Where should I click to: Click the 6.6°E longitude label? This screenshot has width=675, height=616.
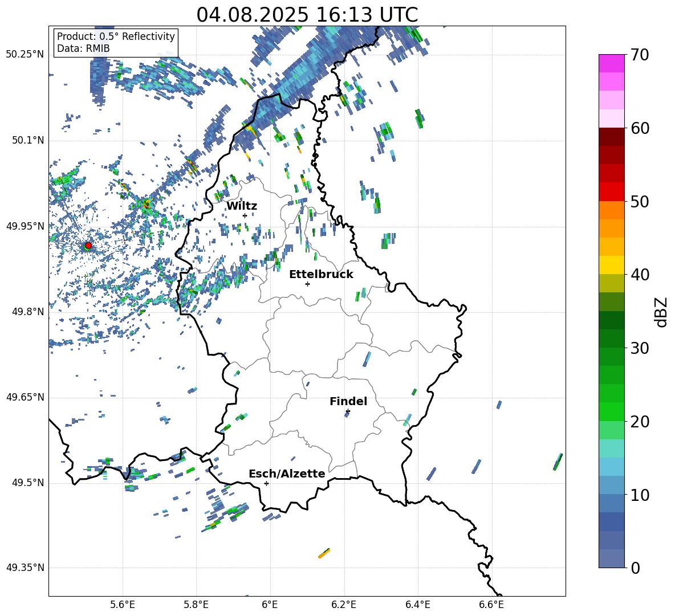tap(491, 605)
